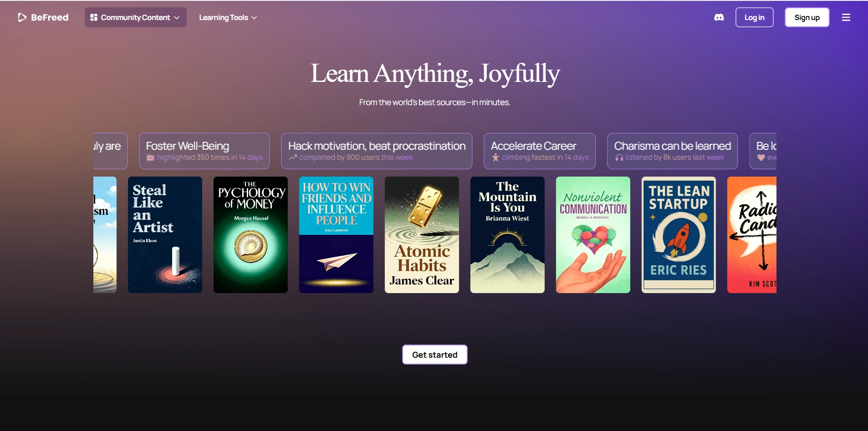Open How to Win Friends book cover
This screenshot has width=868, height=431.
(336, 235)
